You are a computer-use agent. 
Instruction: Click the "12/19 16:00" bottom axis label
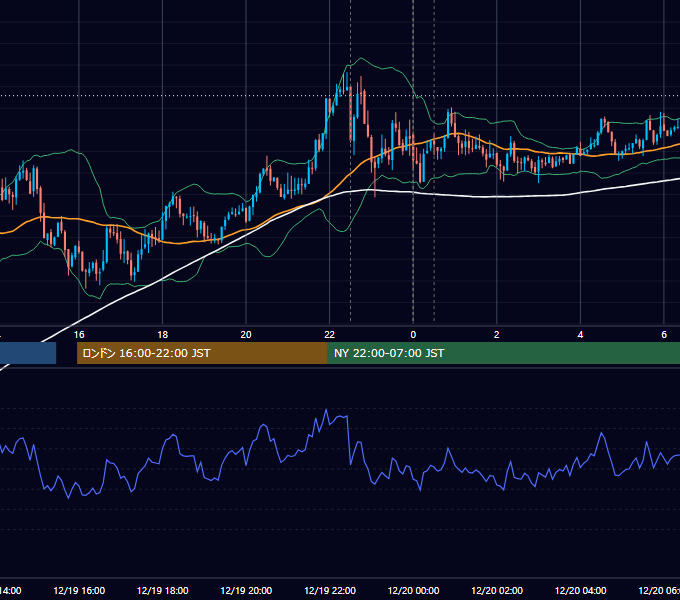pos(79,590)
